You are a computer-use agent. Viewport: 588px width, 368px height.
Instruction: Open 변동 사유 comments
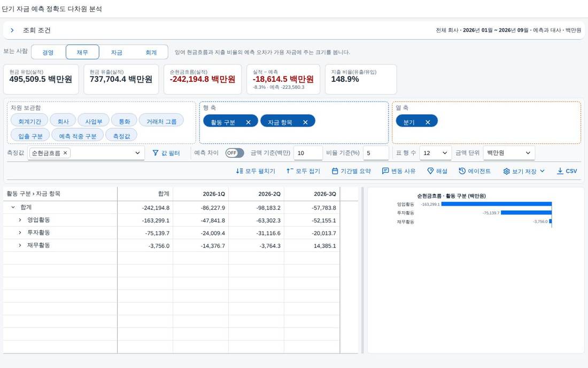coord(399,171)
